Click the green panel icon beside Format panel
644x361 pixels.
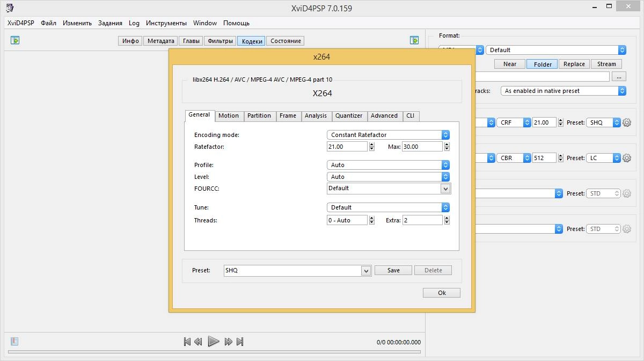[x=414, y=40]
